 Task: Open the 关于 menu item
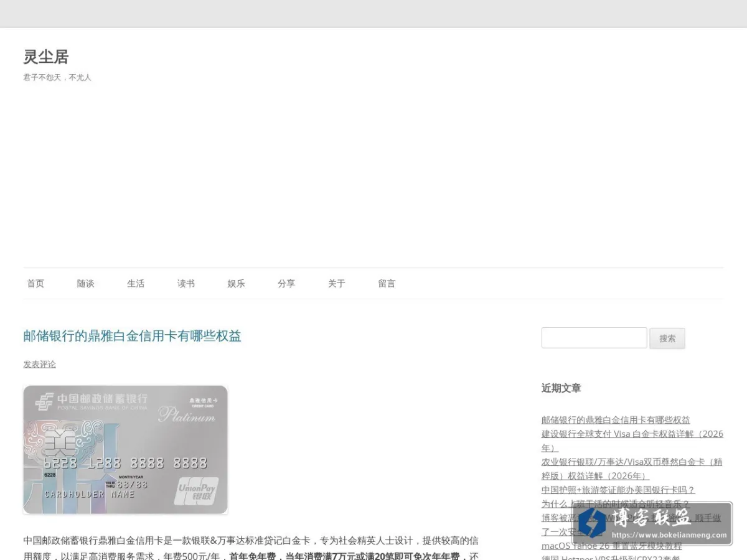click(337, 283)
